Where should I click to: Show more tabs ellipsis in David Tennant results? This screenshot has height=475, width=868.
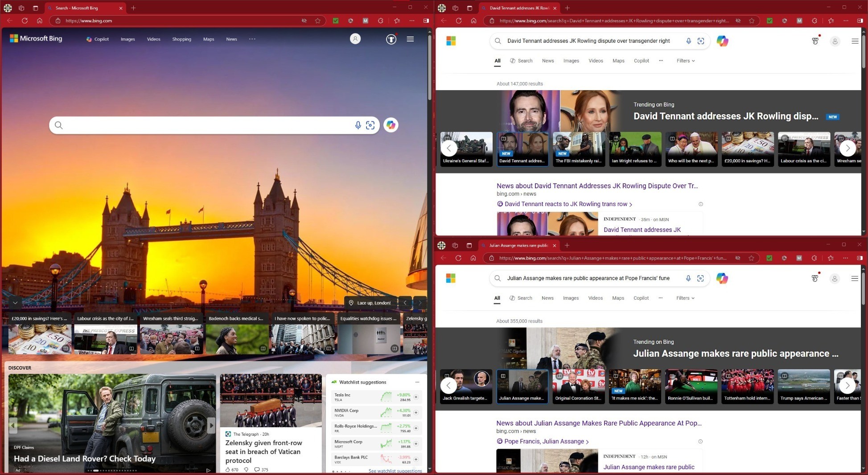point(661,61)
